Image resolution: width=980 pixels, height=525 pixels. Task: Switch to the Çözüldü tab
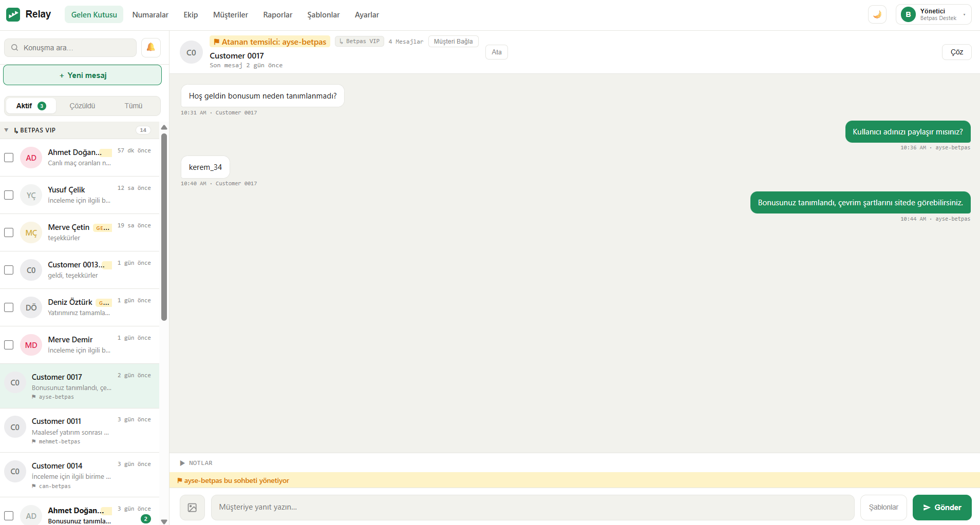(83, 106)
